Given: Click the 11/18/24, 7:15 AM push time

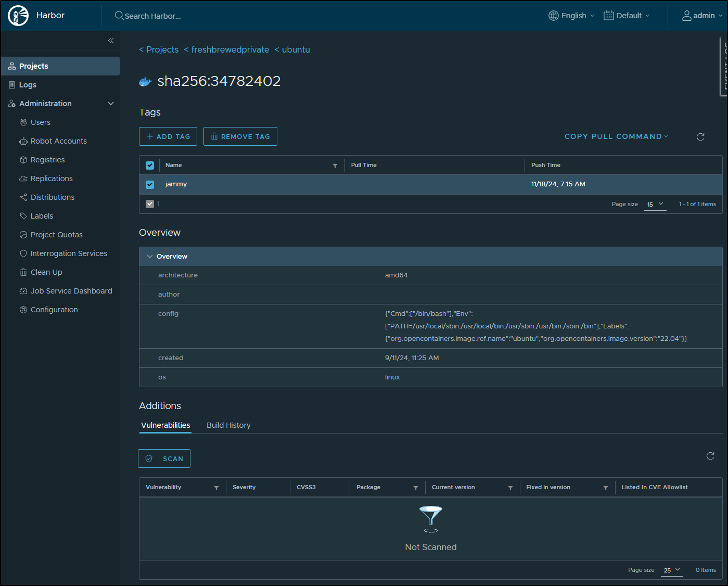Looking at the screenshot, I should click(558, 184).
